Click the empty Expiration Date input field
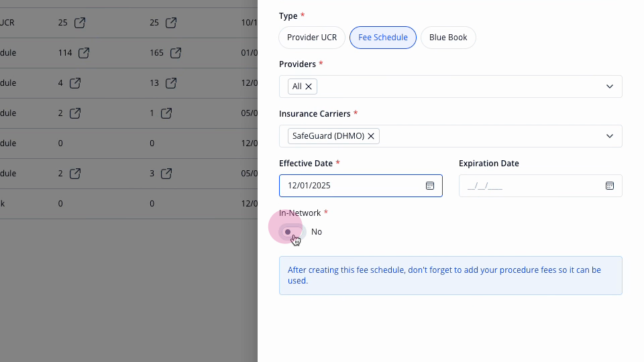The height and width of the screenshot is (362, 644). (x=541, y=186)
